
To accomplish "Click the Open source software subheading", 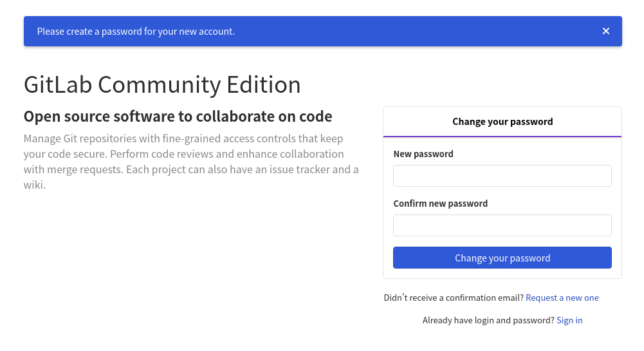I will click(x=178, y=117).
